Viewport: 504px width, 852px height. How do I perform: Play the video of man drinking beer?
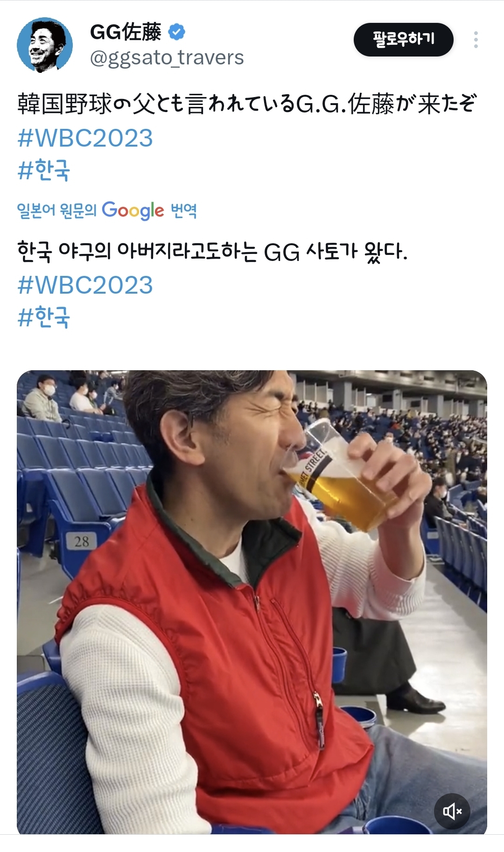coord(252,602)
